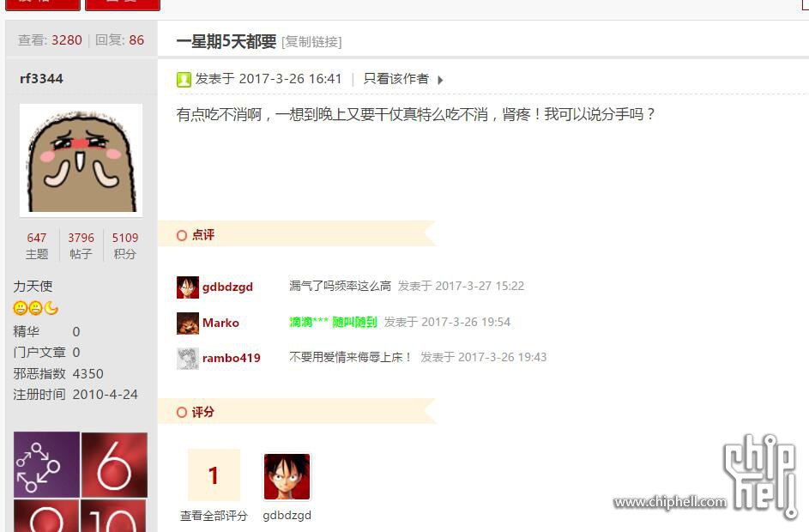This screenshot has height=532, width=809.
Task: Click the red number 10 medal badge
Action: pyautogui.click(x=114, y=516)
